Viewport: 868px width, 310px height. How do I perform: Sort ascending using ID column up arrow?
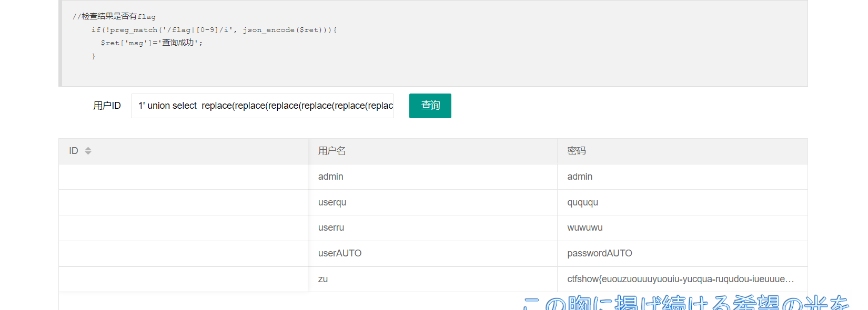(x=88, y=149)
